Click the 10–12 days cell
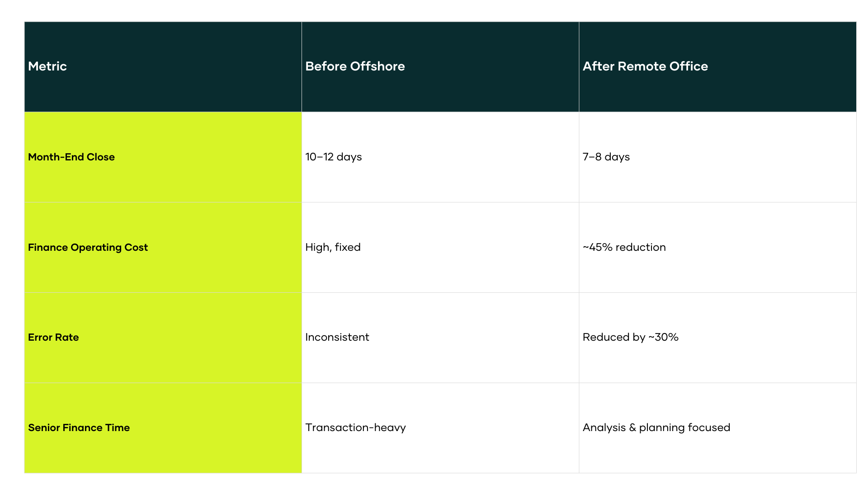The image size is (868, 488). click(x=334, y=157)
